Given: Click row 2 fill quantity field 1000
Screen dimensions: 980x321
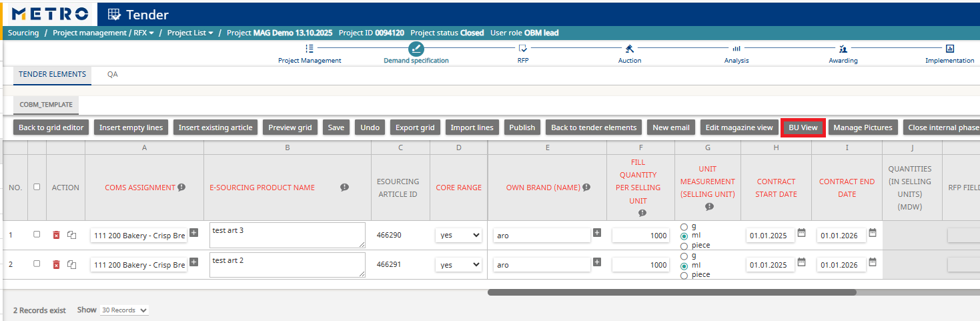Looking at the screenshot, I should pos(640,265).
